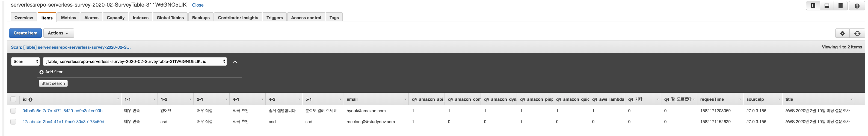Click the Start search button

(53, 83)
